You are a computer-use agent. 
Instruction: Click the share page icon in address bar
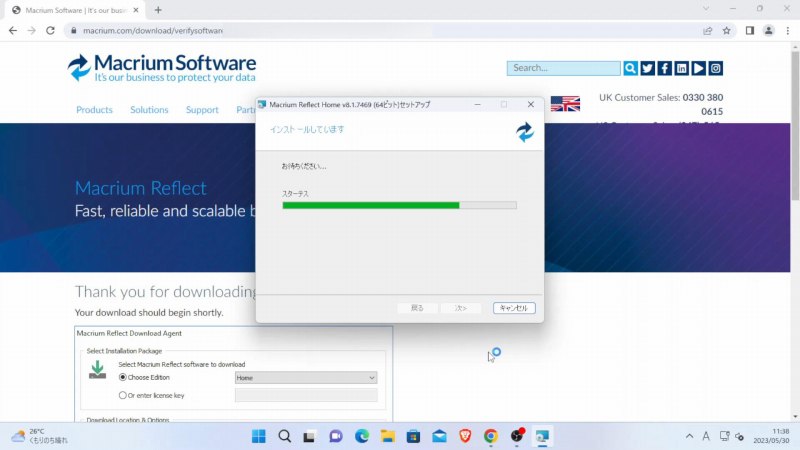click(708, 31)
